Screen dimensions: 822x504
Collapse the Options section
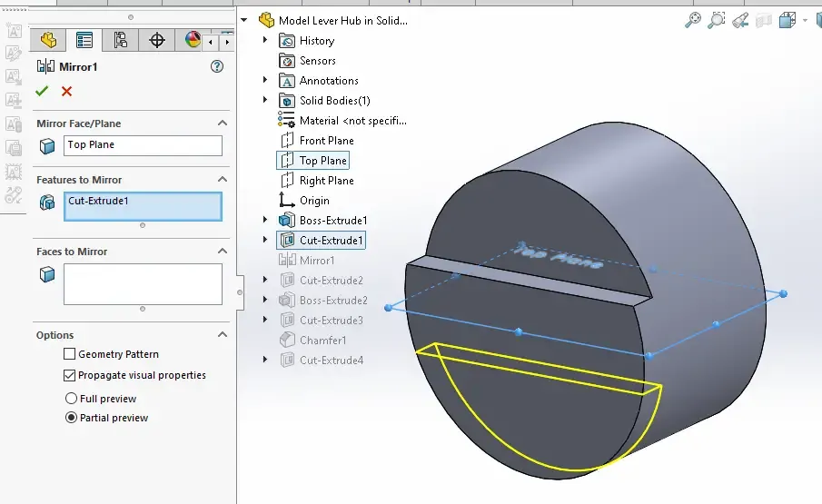223,334
